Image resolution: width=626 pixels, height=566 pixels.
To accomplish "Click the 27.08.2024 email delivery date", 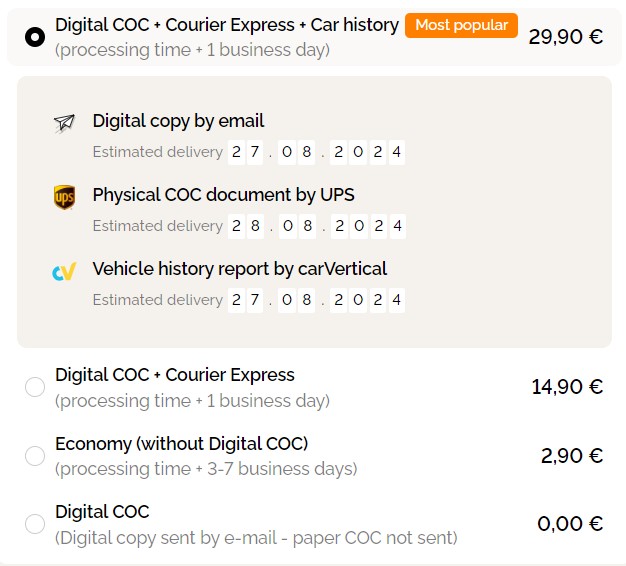I will point(317,152).
